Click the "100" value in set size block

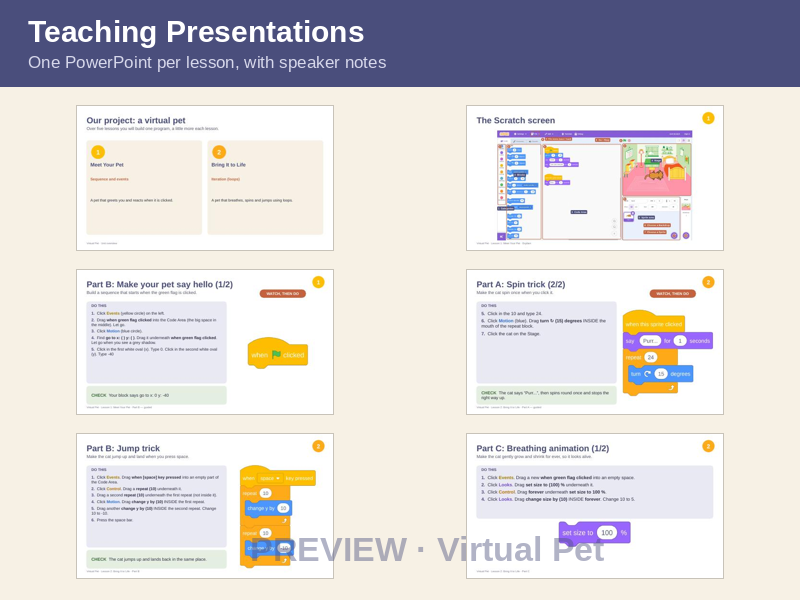[607, 533]
